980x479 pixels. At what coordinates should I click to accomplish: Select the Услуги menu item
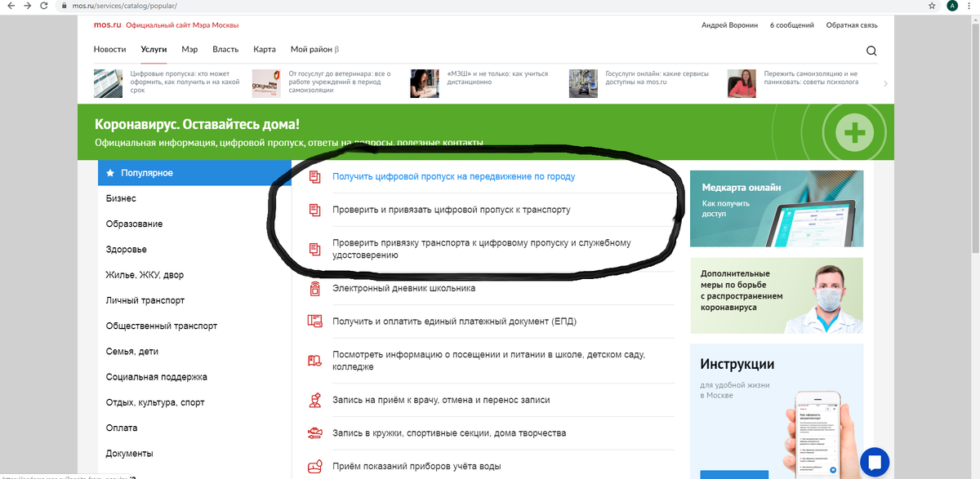[x=154, y=49]
